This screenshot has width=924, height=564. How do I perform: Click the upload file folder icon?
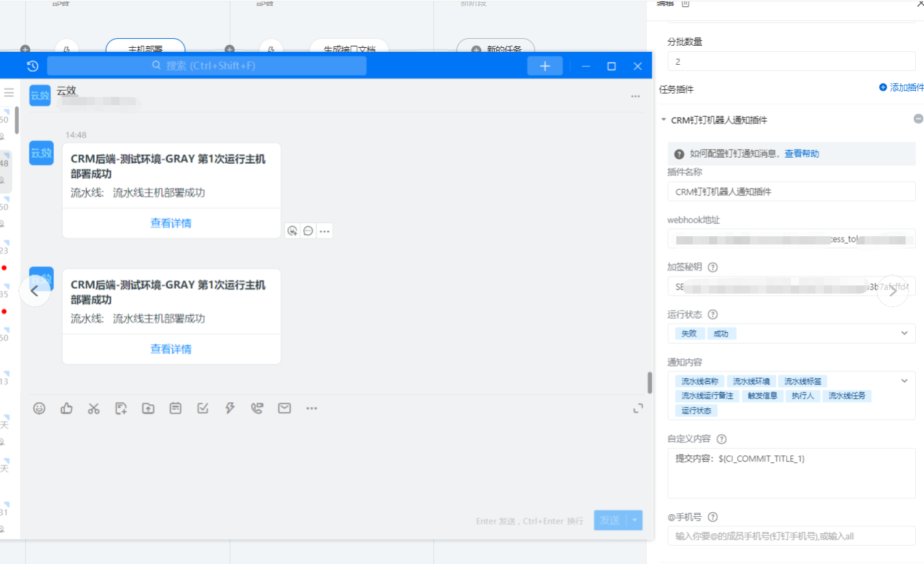148,408
